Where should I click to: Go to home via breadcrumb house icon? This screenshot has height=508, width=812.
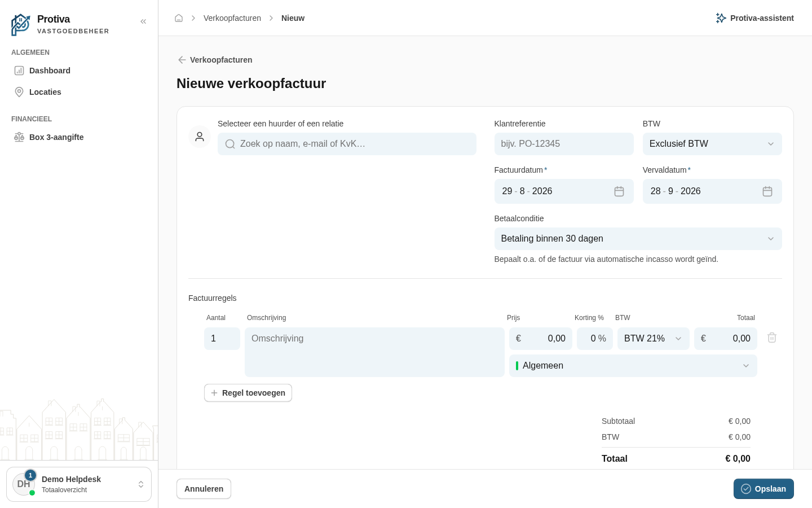(179, 18)
